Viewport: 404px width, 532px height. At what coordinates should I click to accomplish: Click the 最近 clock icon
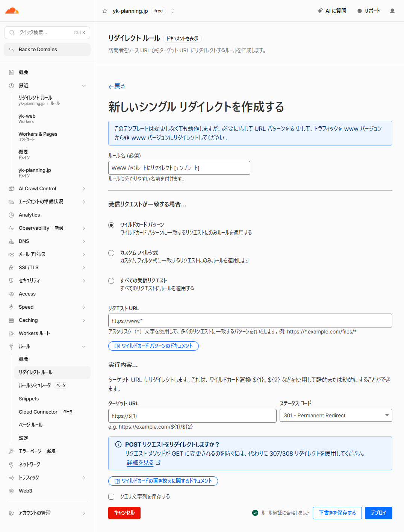(11, 86)
